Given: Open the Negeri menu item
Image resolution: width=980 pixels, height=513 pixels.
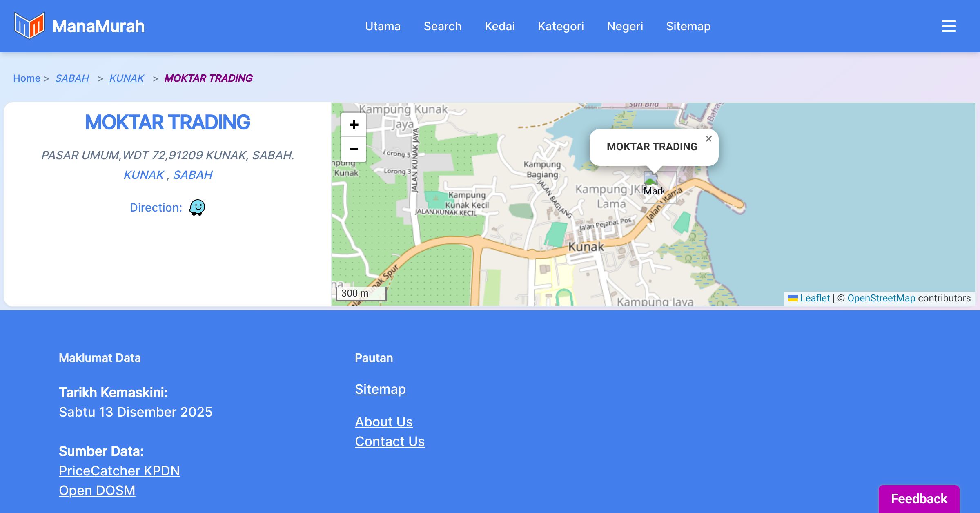Looking at the screenshot, I should (625, 26).
